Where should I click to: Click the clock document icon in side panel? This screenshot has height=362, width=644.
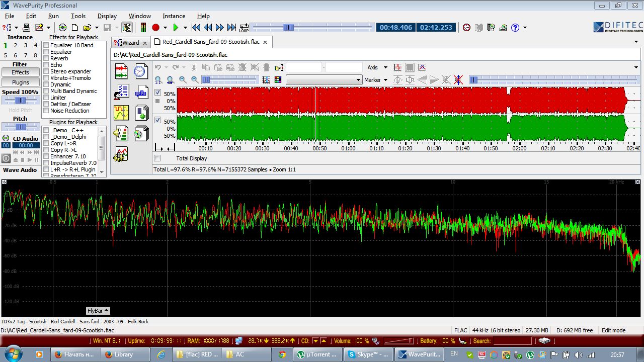coord(140,71)
